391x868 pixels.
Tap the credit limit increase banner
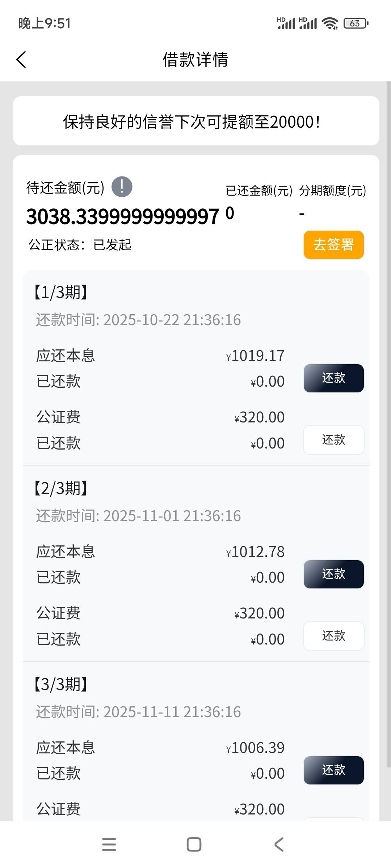point(196,121)
